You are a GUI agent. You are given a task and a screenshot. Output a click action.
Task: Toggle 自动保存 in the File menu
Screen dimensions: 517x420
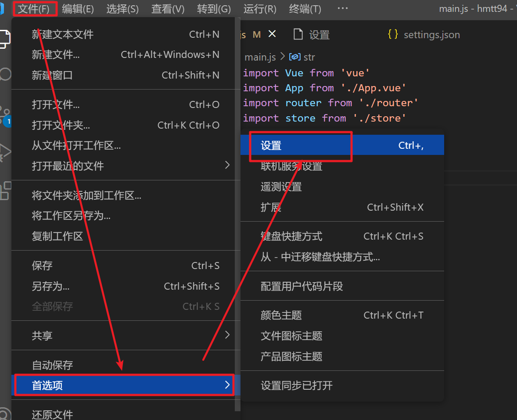point(53,365)
